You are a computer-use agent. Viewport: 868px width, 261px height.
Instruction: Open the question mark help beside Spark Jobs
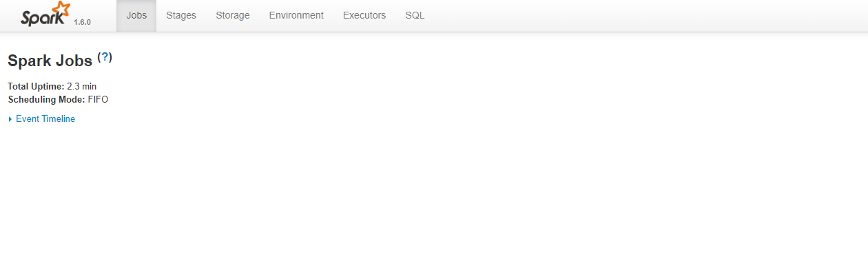(x=105, y=57)
